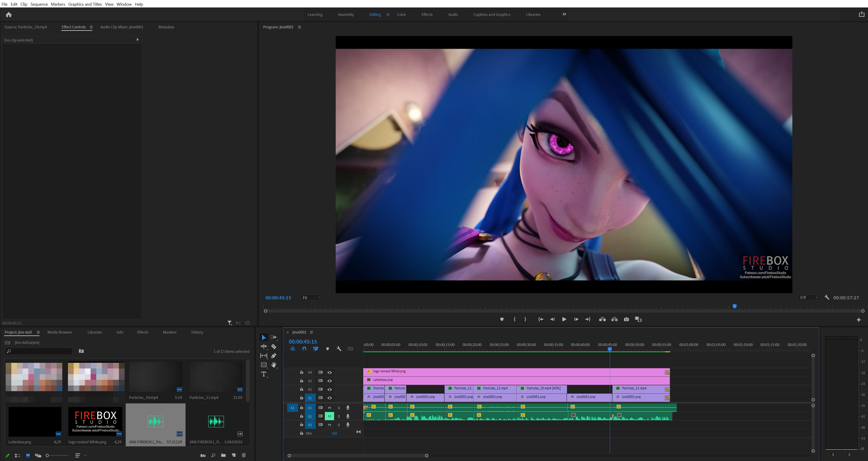This screenshot has height=461, width=868.
Task: Mute the A1 audio track
Action: coord(330,408)
